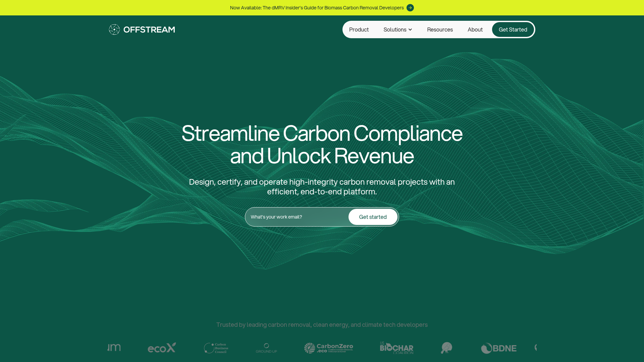
Task: Click the "Design, certify, and operate" subheading
Action: [322, 186]
